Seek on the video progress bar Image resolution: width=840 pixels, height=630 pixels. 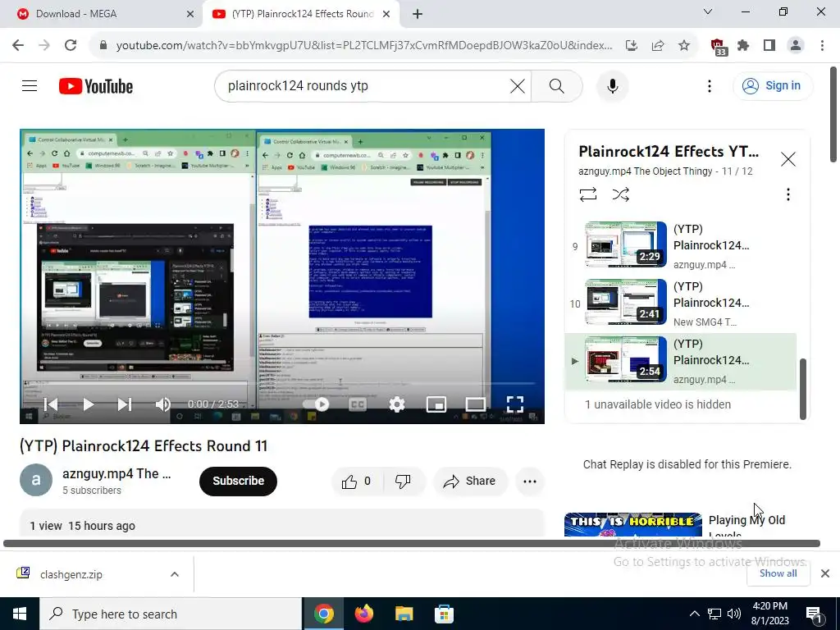point(282,384)
